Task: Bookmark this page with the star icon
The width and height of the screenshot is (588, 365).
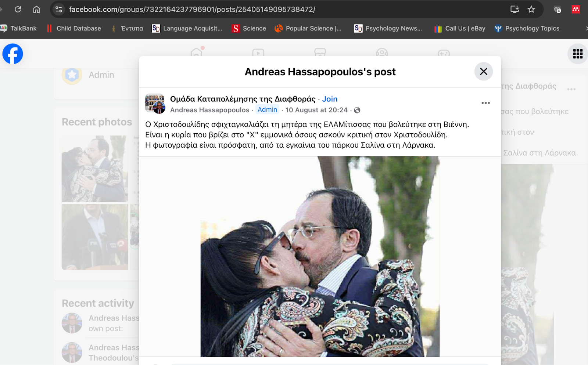Action: [531, 9]
